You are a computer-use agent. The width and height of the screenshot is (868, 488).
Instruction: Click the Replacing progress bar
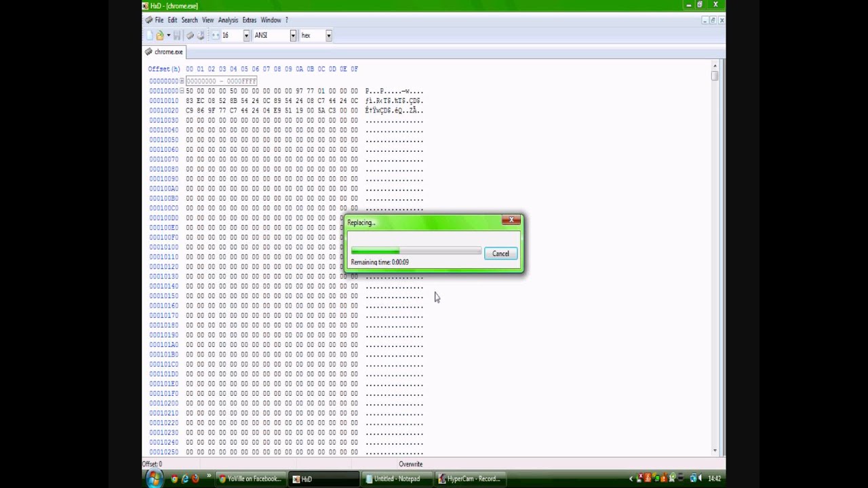416,251
